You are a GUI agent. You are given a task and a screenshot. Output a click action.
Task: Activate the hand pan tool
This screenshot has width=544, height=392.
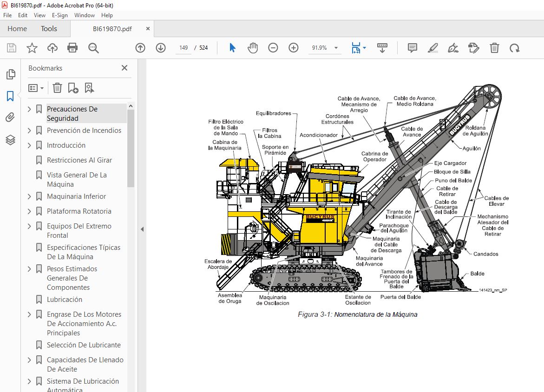pyautogui.click(x=253, y=48)
